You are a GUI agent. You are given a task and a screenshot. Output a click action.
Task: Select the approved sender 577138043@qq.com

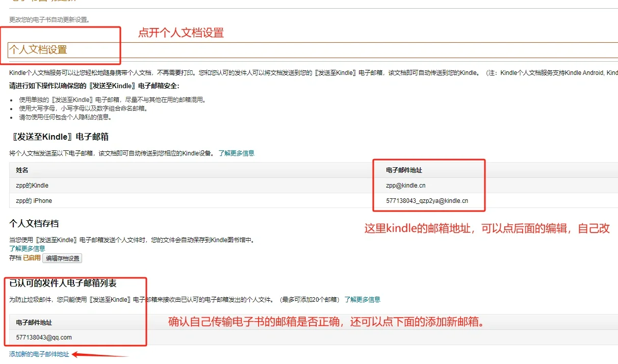coord(44,337)
